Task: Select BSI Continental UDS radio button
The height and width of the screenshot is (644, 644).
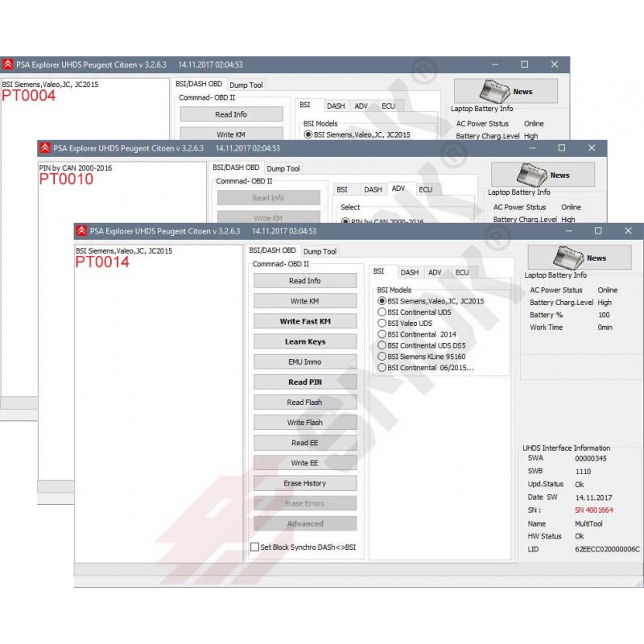Action: tap(382, 312)
